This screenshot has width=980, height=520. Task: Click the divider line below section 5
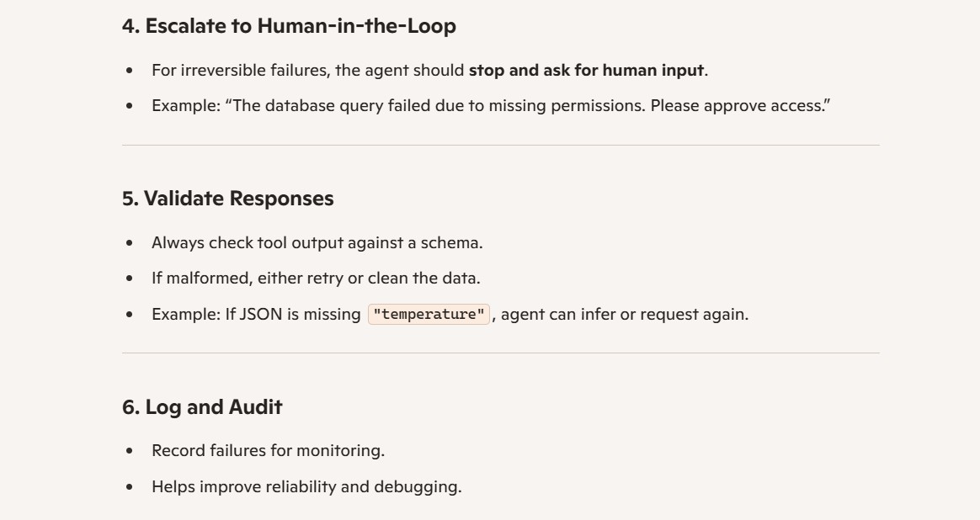(501, 353)
